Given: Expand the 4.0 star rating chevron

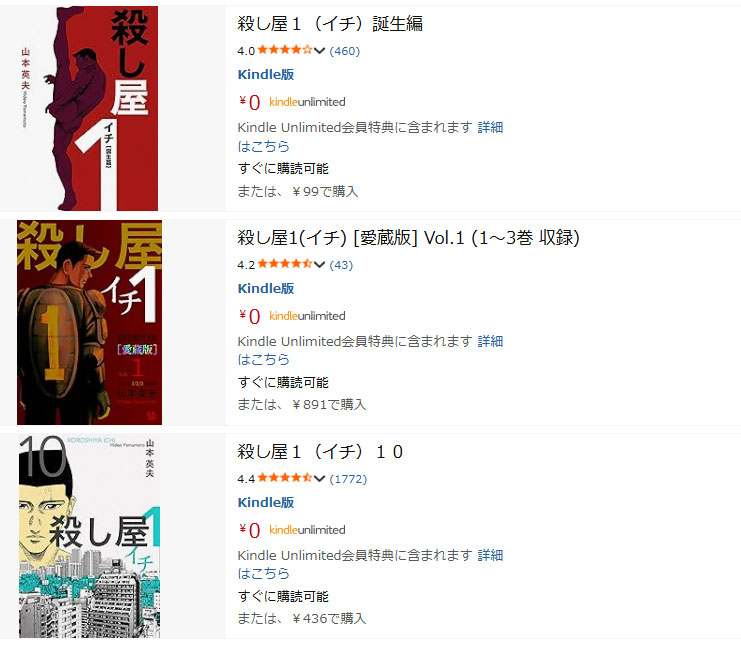Looking at the screenshot, I should pos(319,50).
